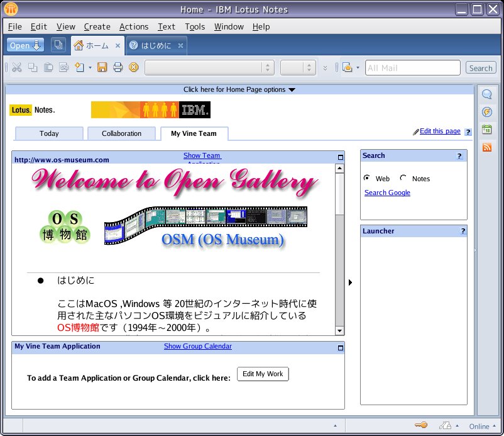
Task: Maximize the My Vine Team Application frame
Action: (x=341, y=348)
